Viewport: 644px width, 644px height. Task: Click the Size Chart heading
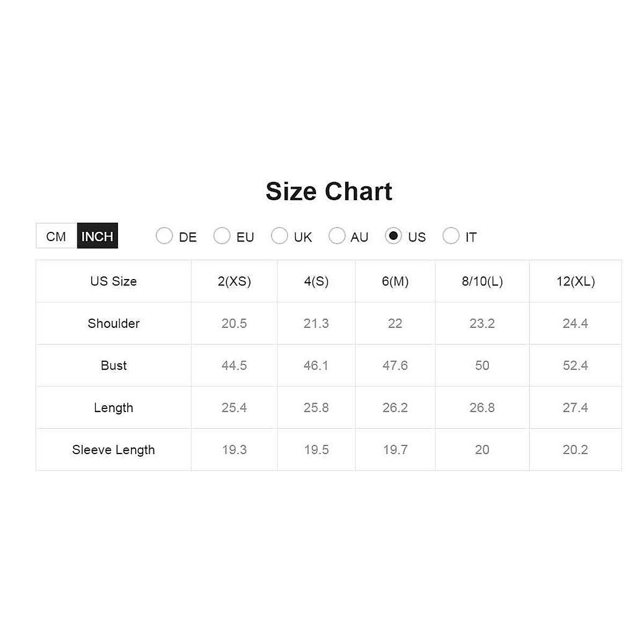(x=329, y=192)
